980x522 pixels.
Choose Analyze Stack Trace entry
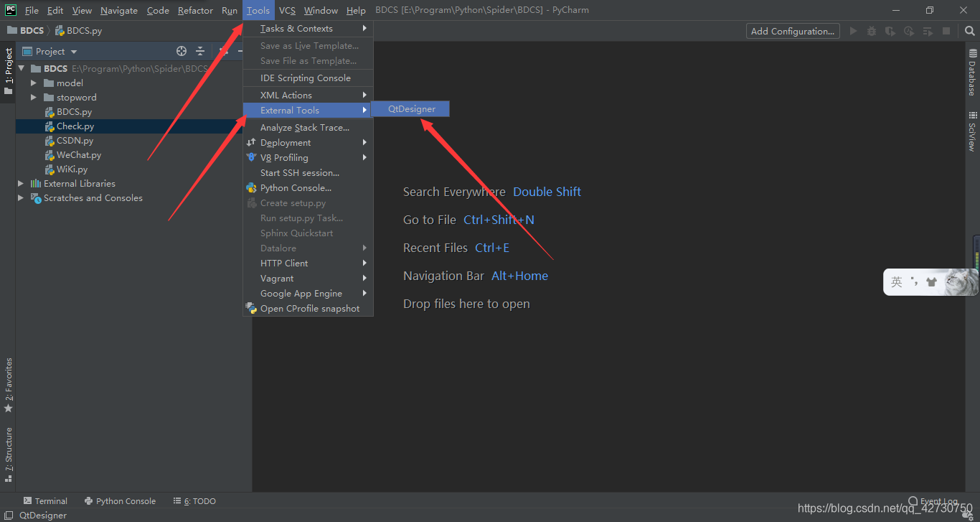pyautogui.click(x=308, y=128)
